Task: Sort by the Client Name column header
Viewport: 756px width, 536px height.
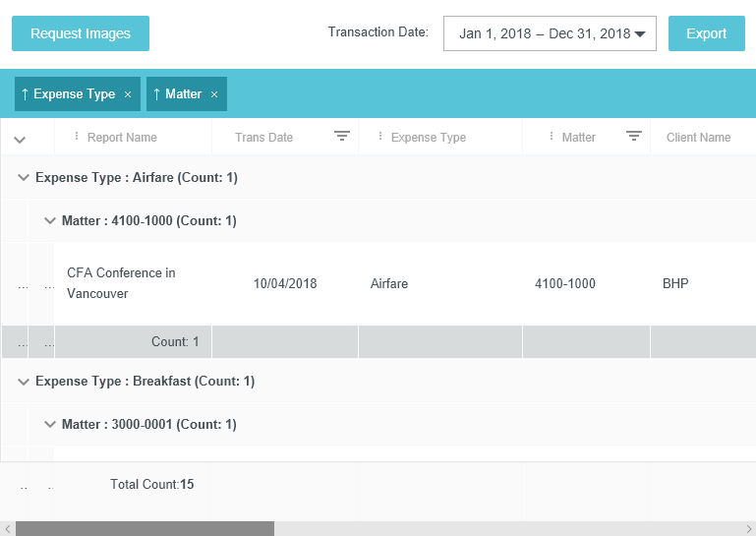Action: point(698,138)
